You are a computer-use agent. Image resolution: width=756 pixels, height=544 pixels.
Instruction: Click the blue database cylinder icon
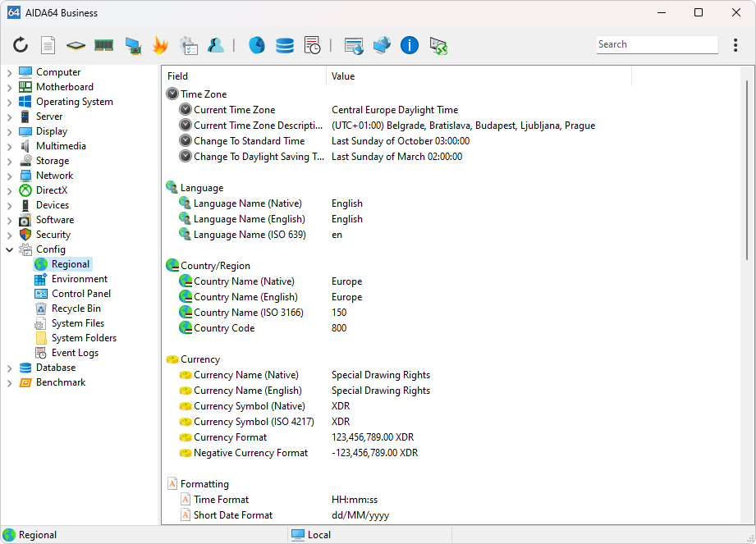(285, 45)
